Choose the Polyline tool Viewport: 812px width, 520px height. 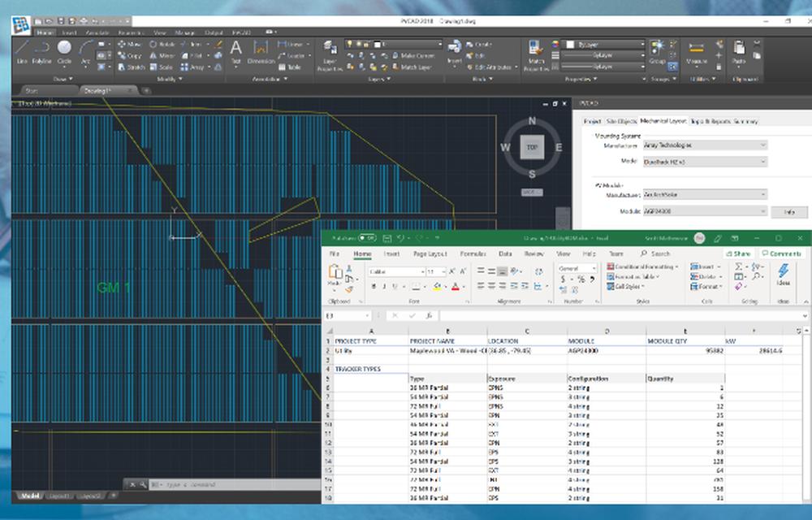[41, 52]
